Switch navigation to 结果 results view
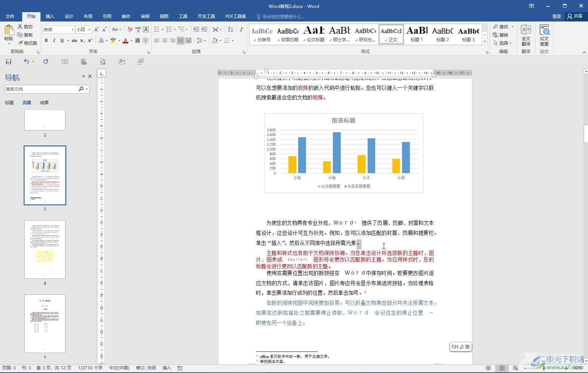 (x=44, y=102)
